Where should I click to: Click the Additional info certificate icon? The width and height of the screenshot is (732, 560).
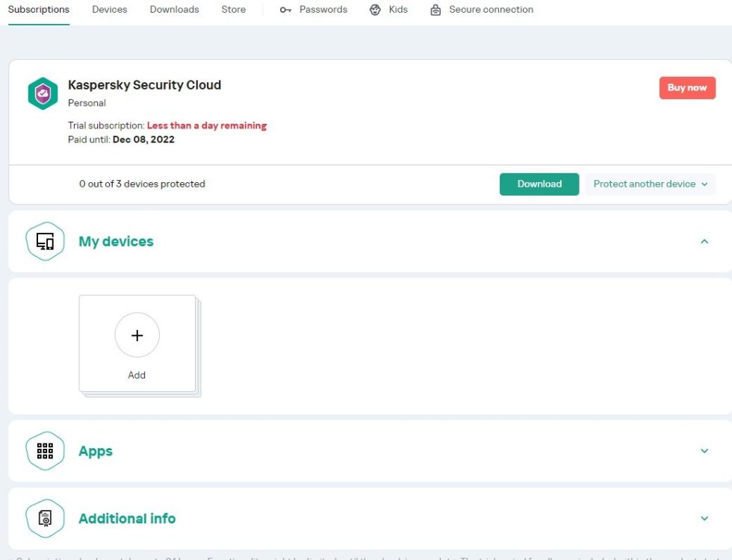pos(45,518)
